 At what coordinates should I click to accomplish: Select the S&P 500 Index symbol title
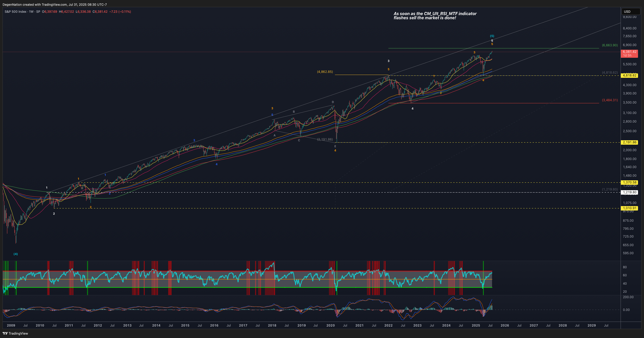pyautogui.click(x=16, y=12)
